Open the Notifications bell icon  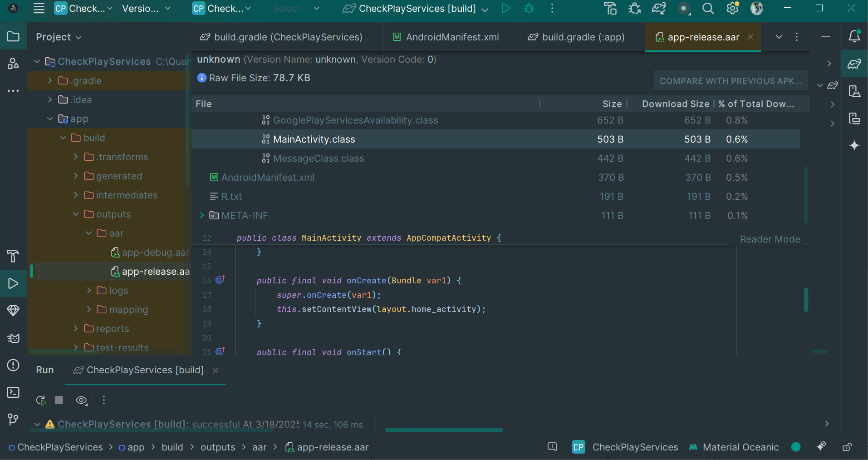[854, 37]
